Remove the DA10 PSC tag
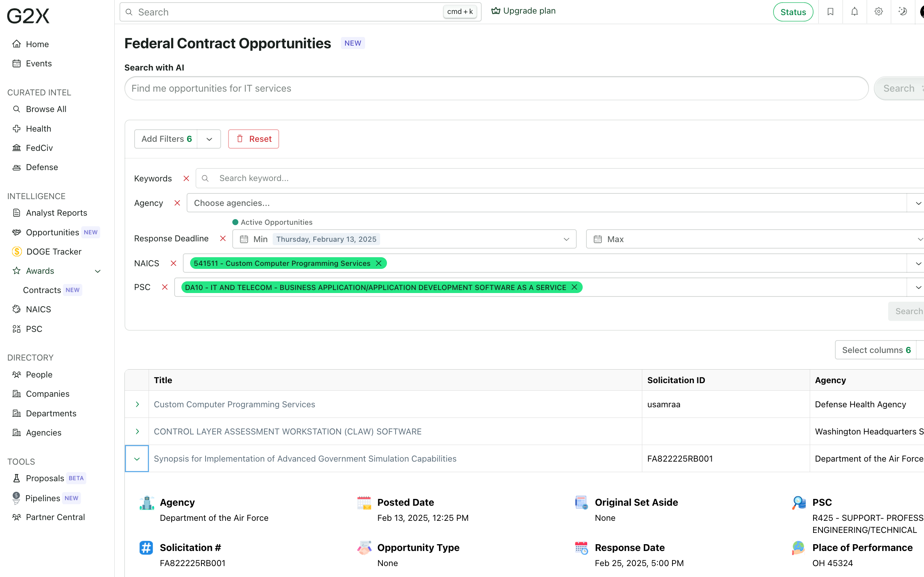 574,287
